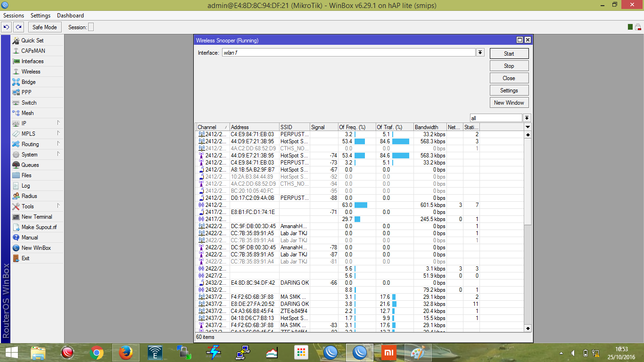Open Settings in the menu bar
This screenshot has width=644, height=362.
pos(41,16)
